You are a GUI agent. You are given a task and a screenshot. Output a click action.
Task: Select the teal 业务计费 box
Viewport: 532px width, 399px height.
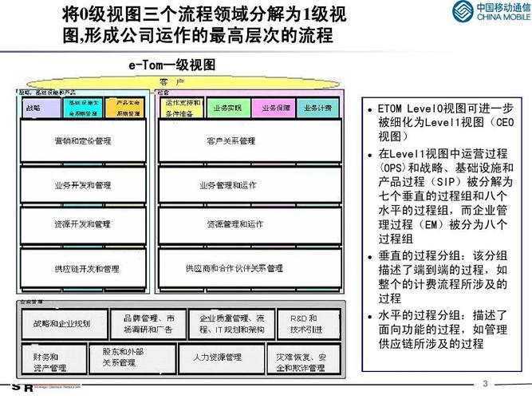(318, 108)
